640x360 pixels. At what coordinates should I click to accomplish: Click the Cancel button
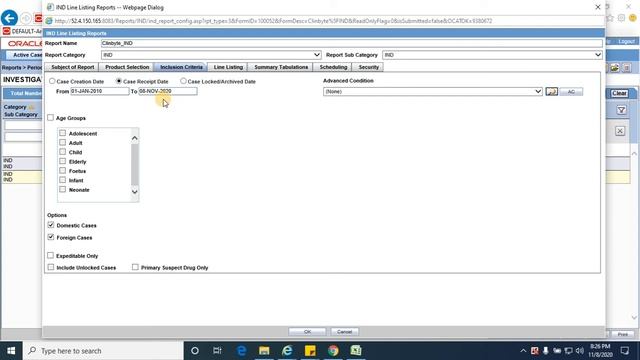[x=344, y=332]
